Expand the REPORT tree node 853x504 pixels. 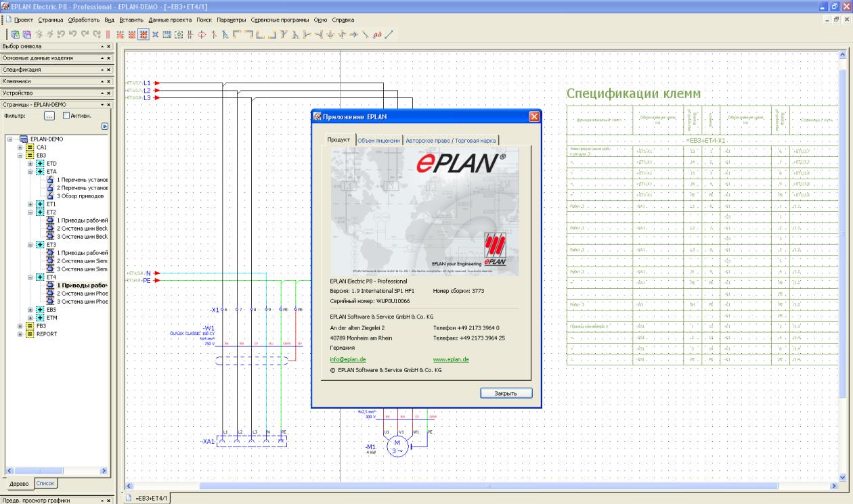pyautogui.click(x=20, y=334)
